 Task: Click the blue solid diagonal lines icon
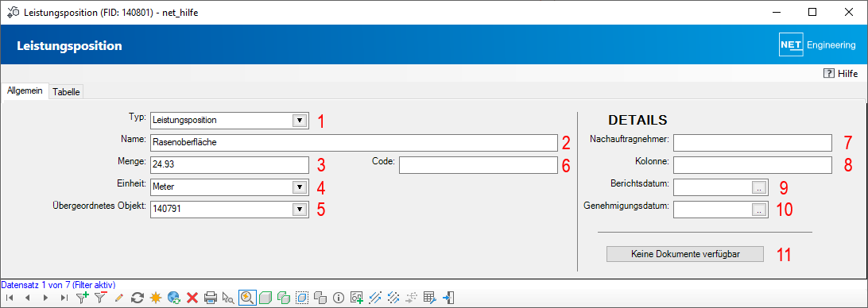coord(375,298)
